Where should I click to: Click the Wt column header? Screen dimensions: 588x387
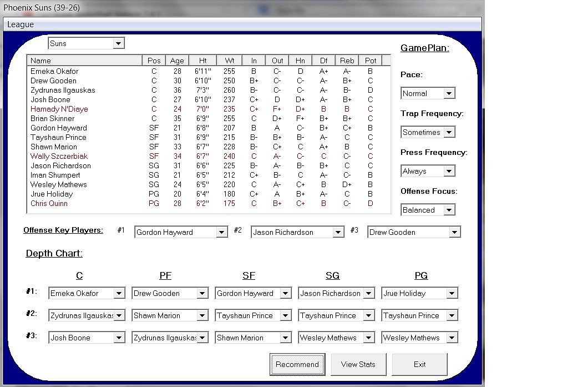(x=230, y=61)
